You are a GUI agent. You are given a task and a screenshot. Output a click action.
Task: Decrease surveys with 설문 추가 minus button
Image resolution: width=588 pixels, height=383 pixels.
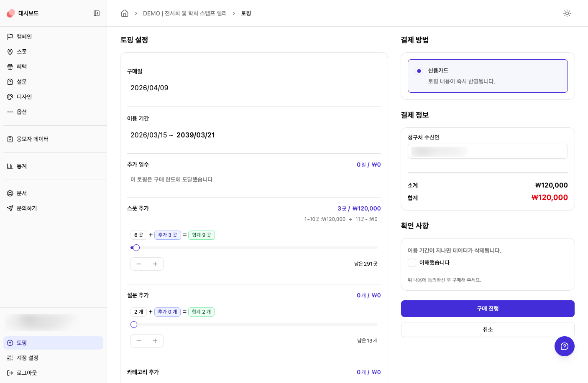click(x=139, y=341)
